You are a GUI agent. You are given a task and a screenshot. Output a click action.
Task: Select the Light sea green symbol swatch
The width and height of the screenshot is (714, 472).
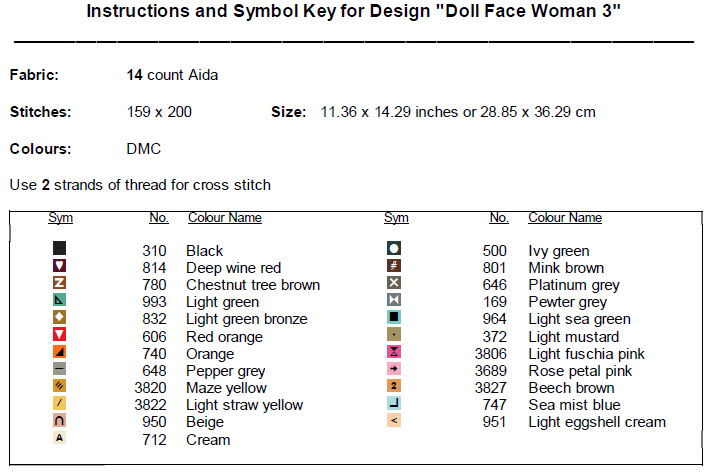coord(394,318)
